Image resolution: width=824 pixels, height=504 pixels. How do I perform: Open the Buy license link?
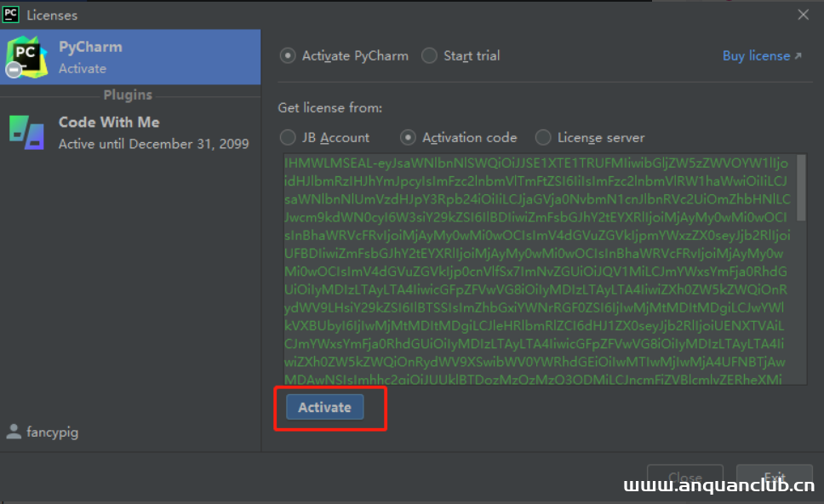coord(757,55)
